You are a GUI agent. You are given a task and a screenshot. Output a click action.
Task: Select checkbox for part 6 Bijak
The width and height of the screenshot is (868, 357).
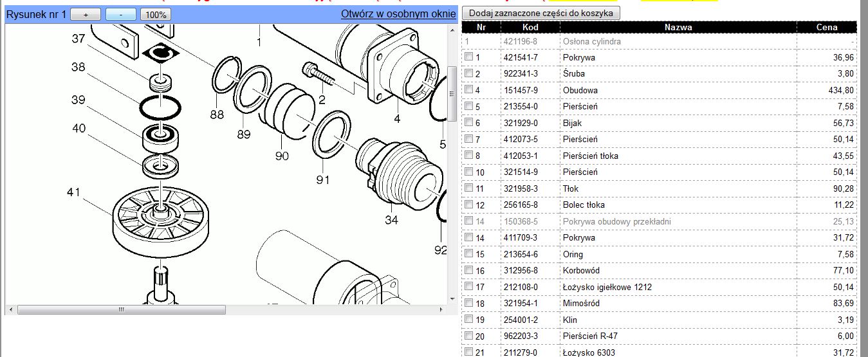[469, 122]
